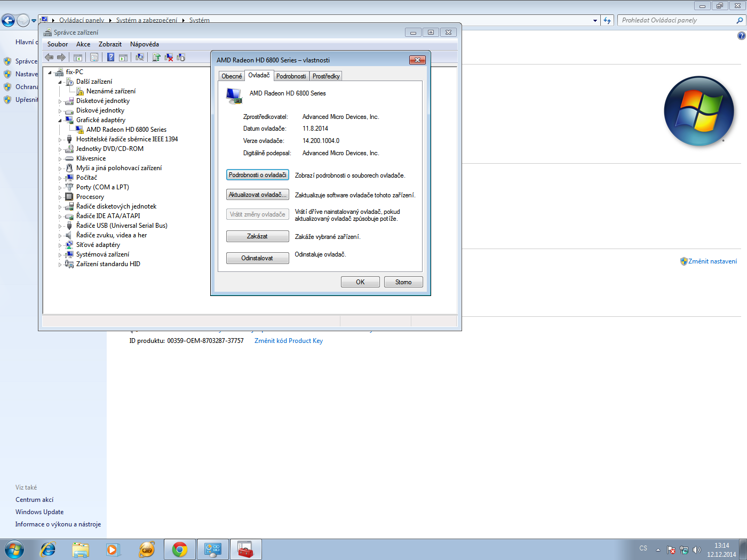Cancel the dialog with Storno
This screenshot has width=747, height=560.
[403, 282]
